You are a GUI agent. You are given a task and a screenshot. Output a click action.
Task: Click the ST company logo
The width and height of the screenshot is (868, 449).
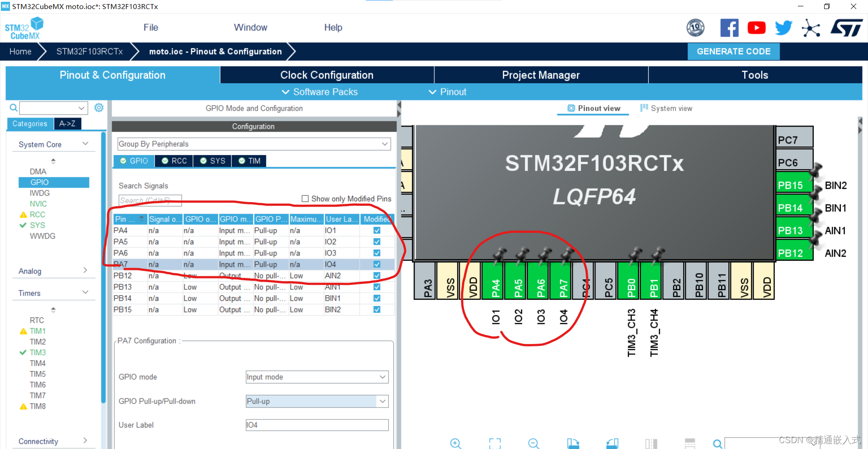coord(846,28)
